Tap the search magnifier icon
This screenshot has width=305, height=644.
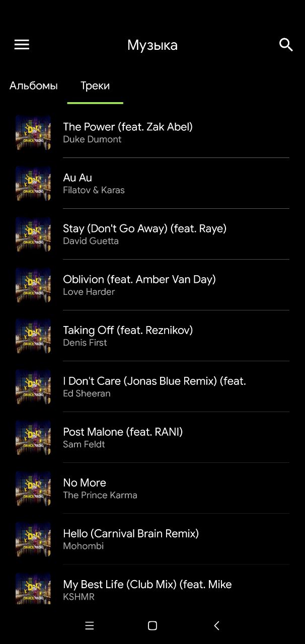point(286,45)
